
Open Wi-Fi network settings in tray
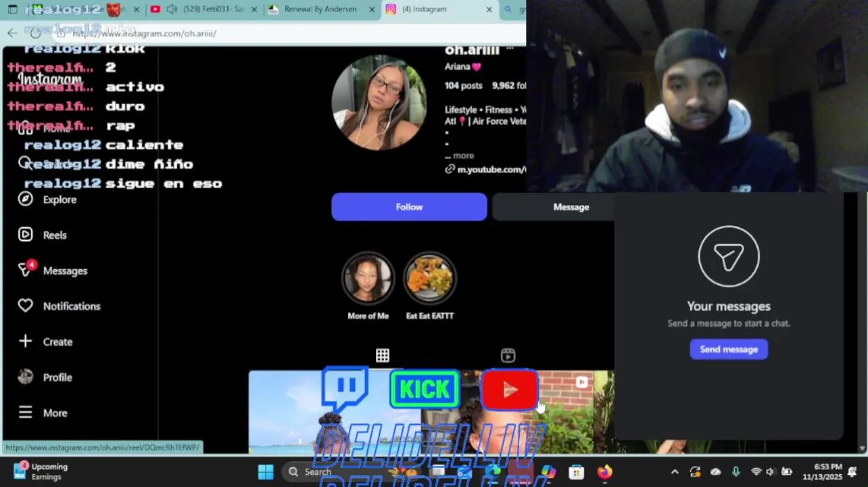point(756,471)
